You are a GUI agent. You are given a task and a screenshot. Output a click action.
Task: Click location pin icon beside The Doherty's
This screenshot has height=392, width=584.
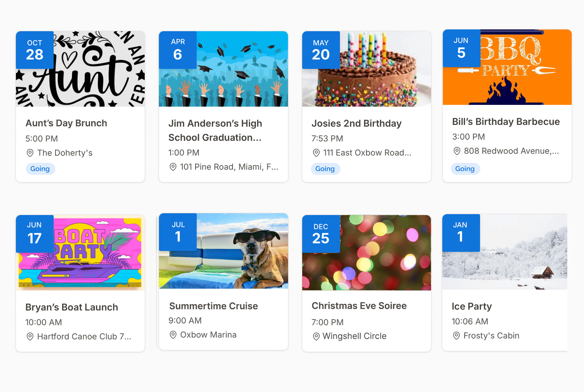(30, 153)
